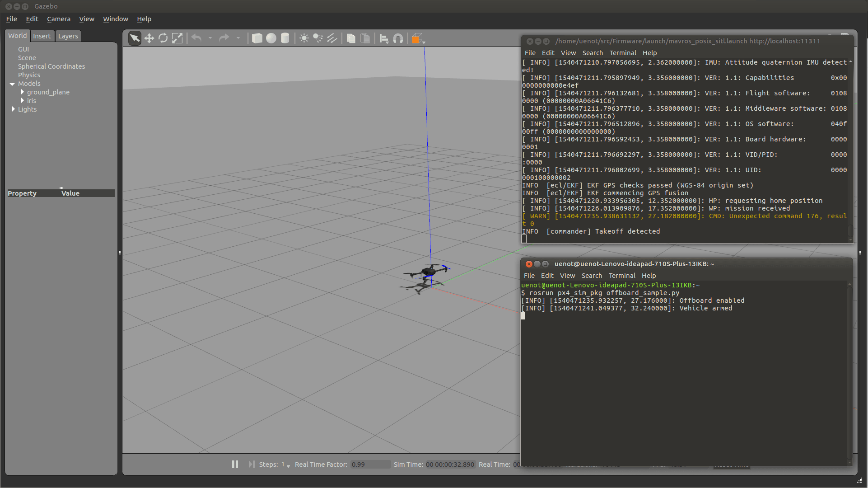Click the Property column header

(22, 193)
